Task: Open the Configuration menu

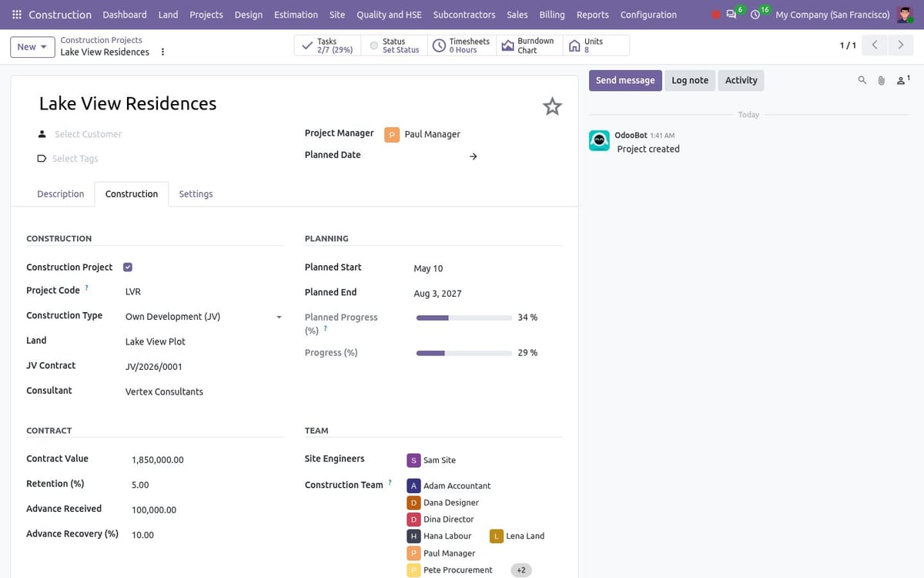Action: 648,15
